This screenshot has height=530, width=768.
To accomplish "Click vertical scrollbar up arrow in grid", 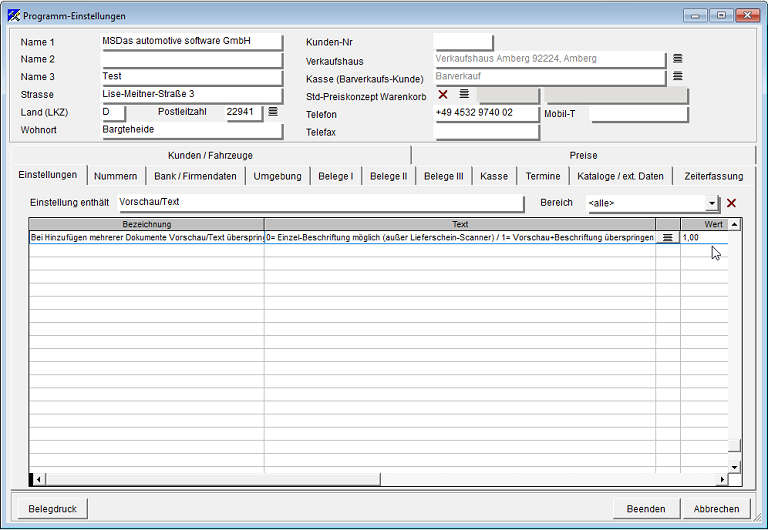I will pyautogui.click(x=734, y=224).
